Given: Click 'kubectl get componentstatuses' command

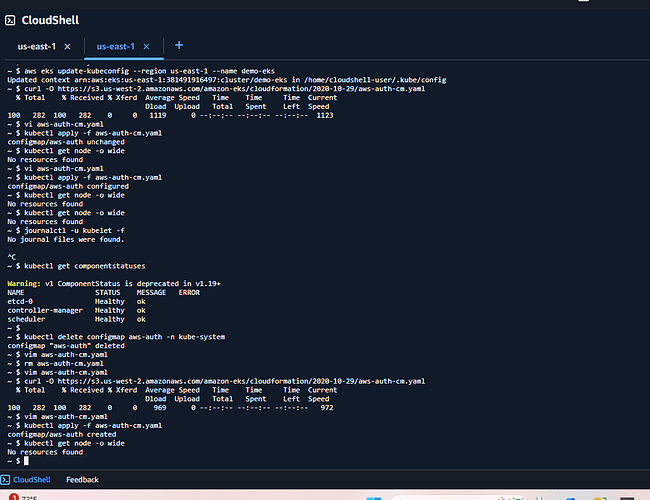Looking at the screenshot, I should click(x=85, y=266).
